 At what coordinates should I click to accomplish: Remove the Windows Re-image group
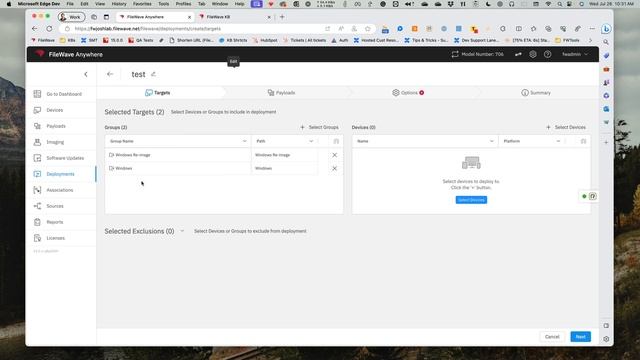334,155
